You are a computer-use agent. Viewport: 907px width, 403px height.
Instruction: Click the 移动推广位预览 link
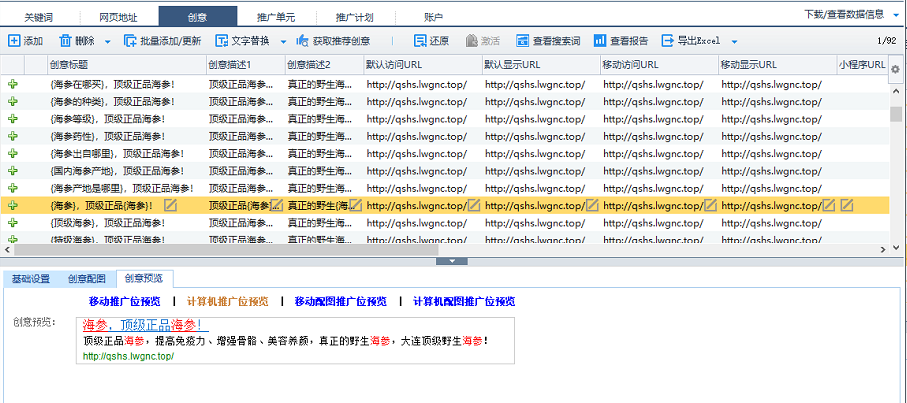pos(124,301)
